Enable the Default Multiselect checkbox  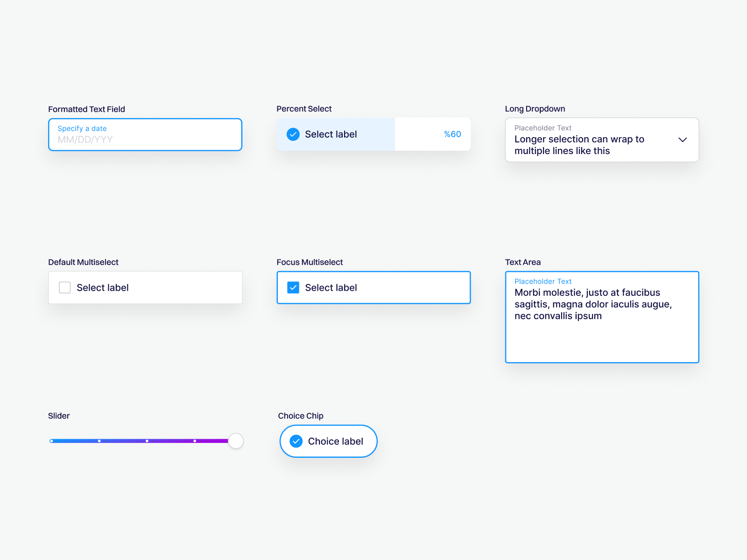(x=65, y=287)
